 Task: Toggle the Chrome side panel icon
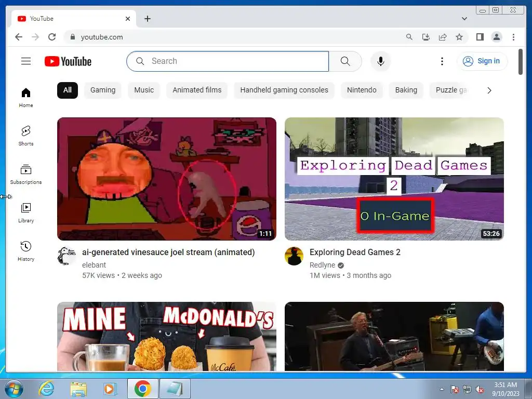pos(480,37)
